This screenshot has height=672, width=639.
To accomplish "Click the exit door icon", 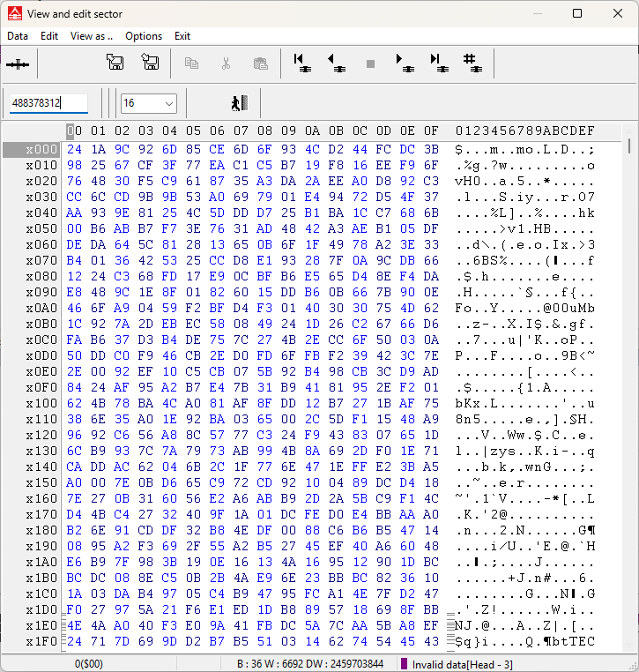I will click(237, 104).
